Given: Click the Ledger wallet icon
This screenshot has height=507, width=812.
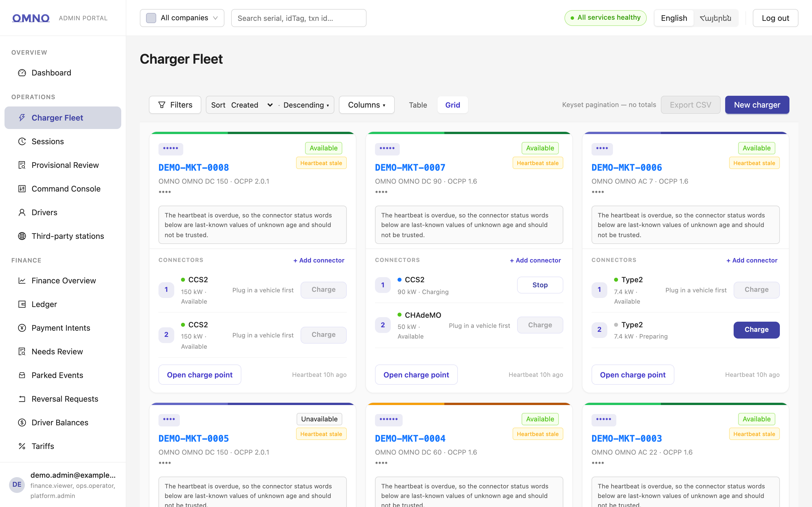Looking at the screenshot, I should 22,304.
